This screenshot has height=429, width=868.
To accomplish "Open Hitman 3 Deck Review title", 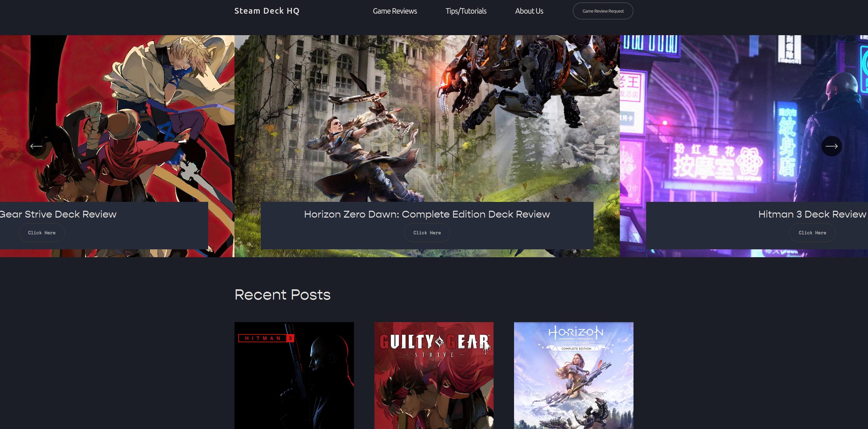I will (x=812, y=214).
